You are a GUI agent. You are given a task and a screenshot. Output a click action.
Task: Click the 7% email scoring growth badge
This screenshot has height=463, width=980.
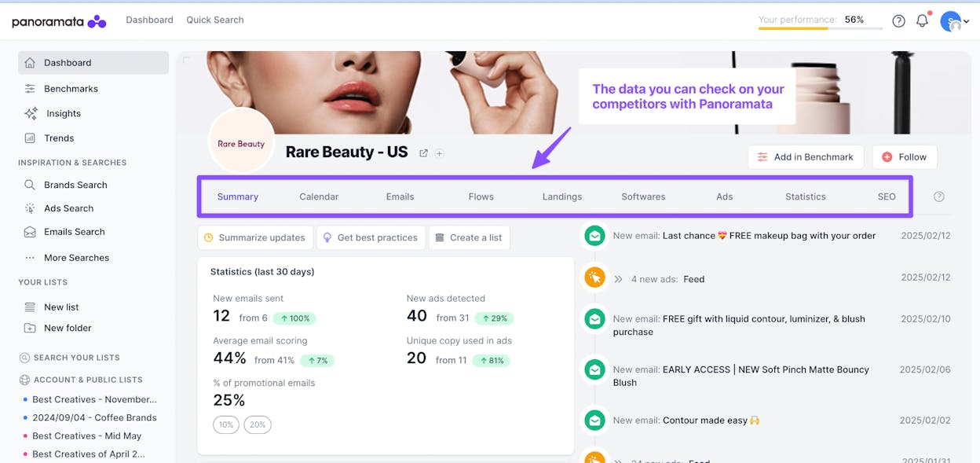316,361
